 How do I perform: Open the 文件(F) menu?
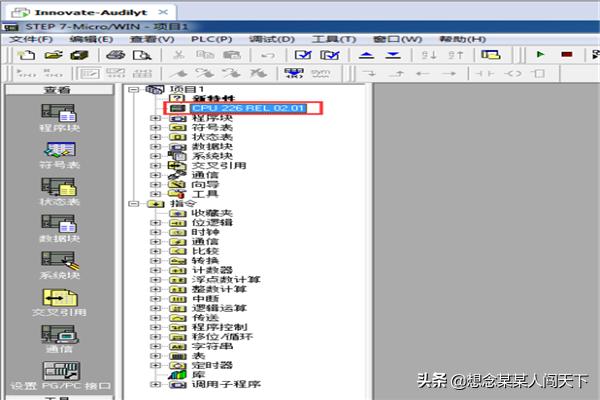31,39
